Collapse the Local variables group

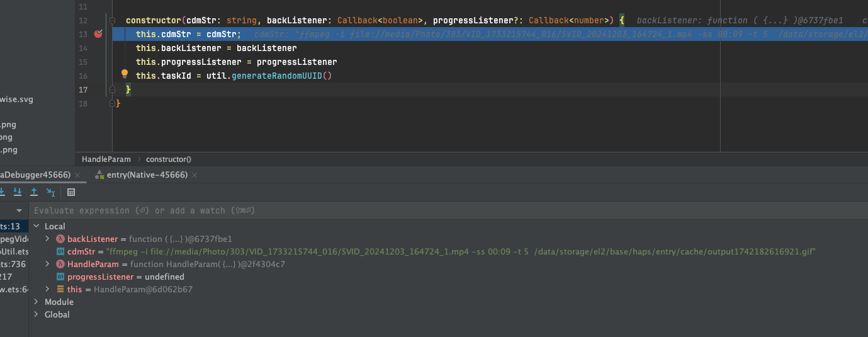click(x=36, y=226)
